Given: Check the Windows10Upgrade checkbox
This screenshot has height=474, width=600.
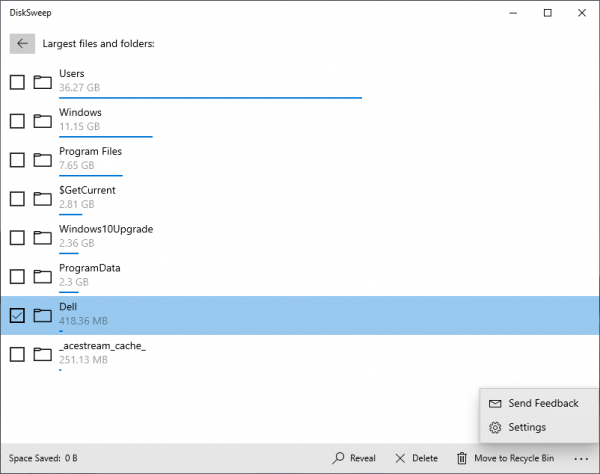Looking at the screenshot, I should pos(17,238).
